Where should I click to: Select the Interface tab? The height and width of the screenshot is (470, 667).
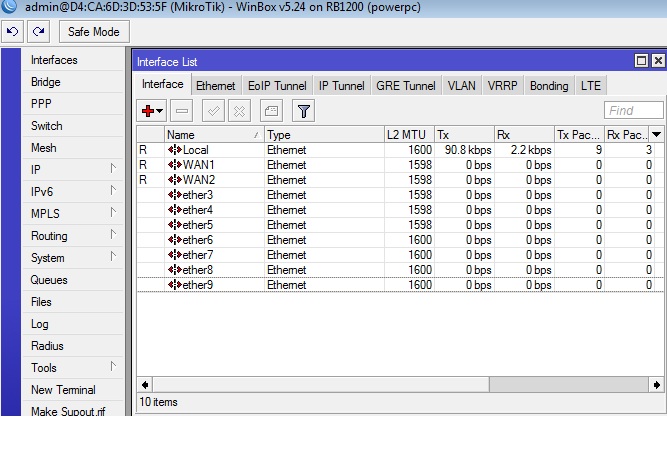(x=162, y=84)
